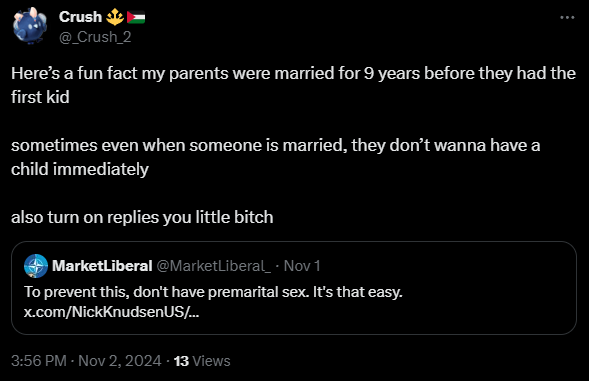Click the 13 view count number
The width and height of the screenshot is (589, 381).
point(181,361)
